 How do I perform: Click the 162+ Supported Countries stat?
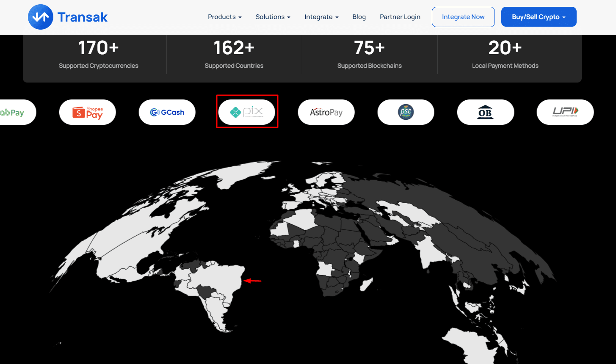tap(234, 54)
